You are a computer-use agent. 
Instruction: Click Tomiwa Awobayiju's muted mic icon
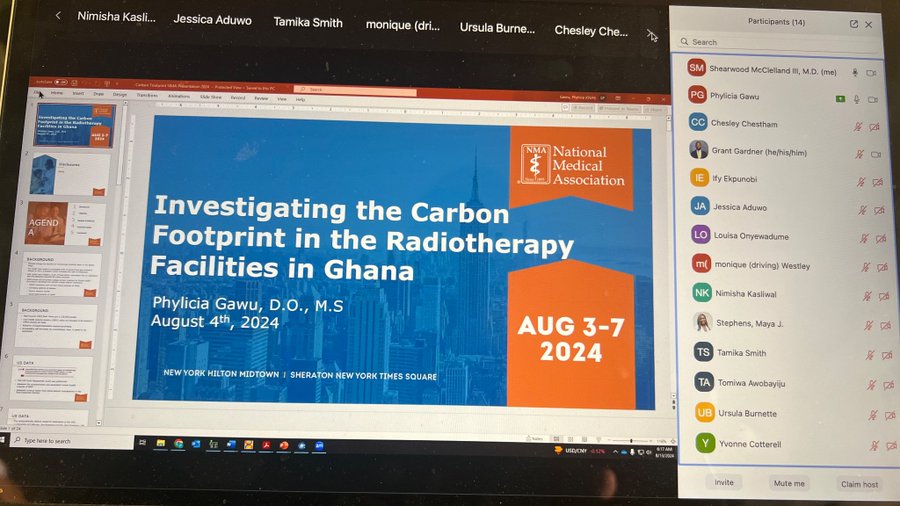point(871,385)
